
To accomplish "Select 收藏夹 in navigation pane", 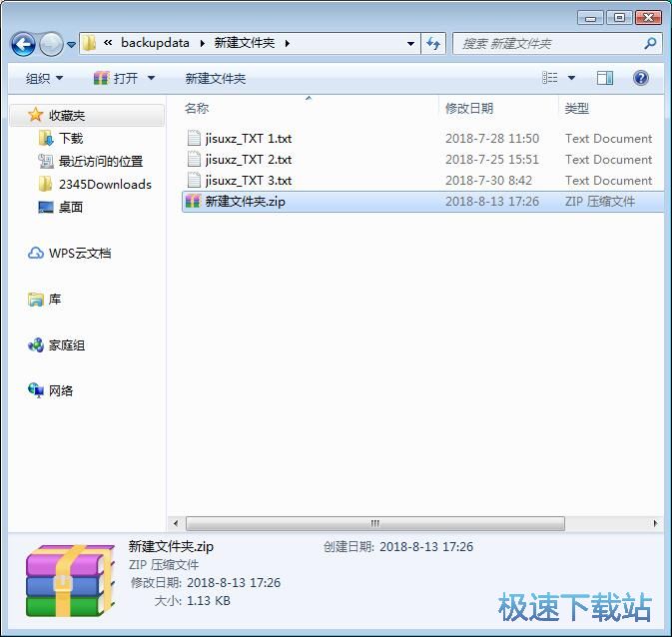I will click(x=87, y=115).
